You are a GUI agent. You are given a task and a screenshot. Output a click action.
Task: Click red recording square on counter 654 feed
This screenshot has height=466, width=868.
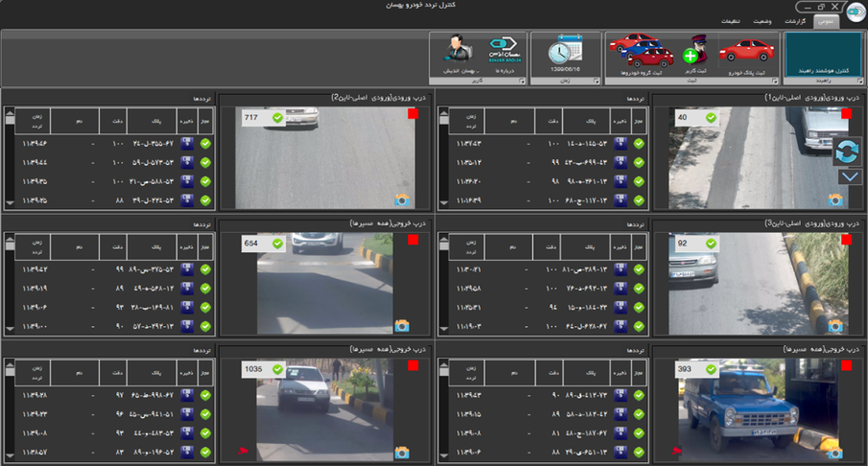tap(413, 240)
